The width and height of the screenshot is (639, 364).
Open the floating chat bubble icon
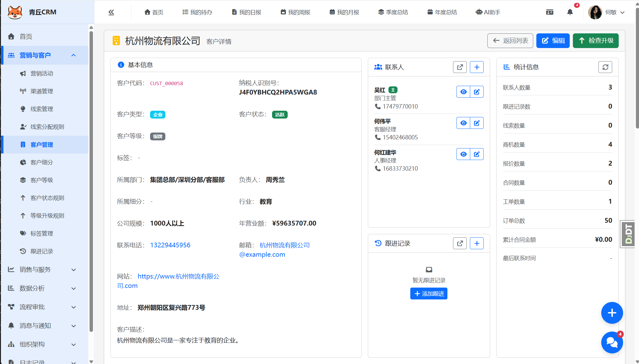pos(612,342)
